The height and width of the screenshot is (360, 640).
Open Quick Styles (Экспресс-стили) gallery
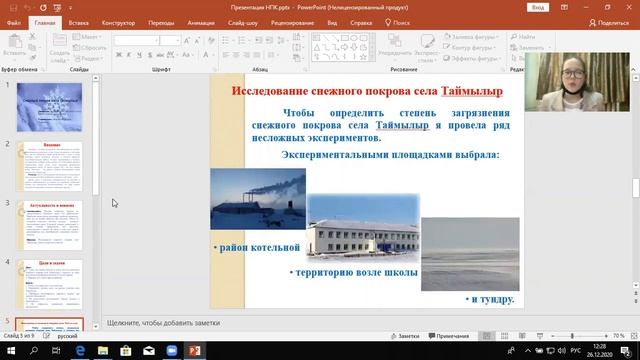(x=427, y=47)
